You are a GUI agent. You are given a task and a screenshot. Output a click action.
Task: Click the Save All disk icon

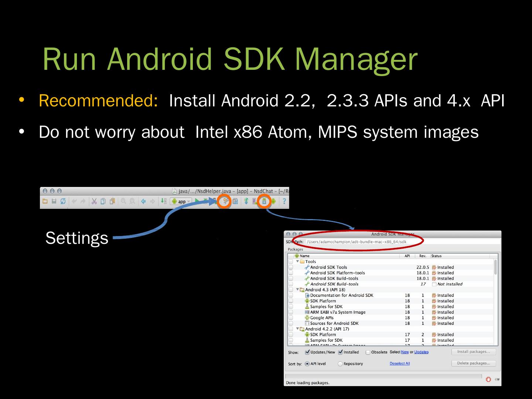point(54,201)
